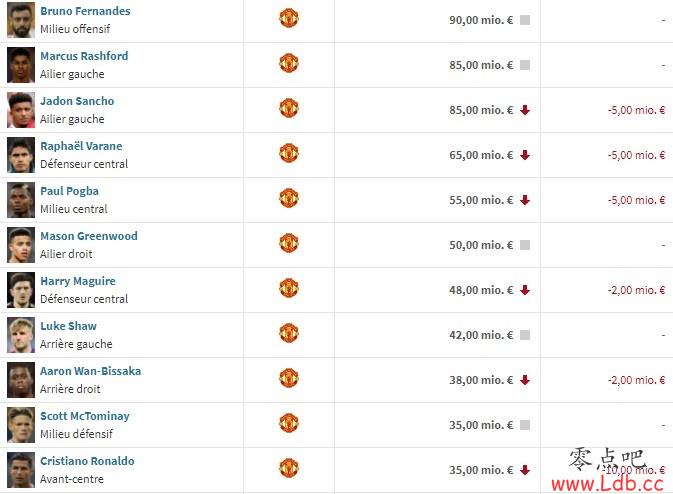This screenshot has height=494, width=673.
Task: Click Harry Maguire portrait thumbnail
Action: click(21, 290)
